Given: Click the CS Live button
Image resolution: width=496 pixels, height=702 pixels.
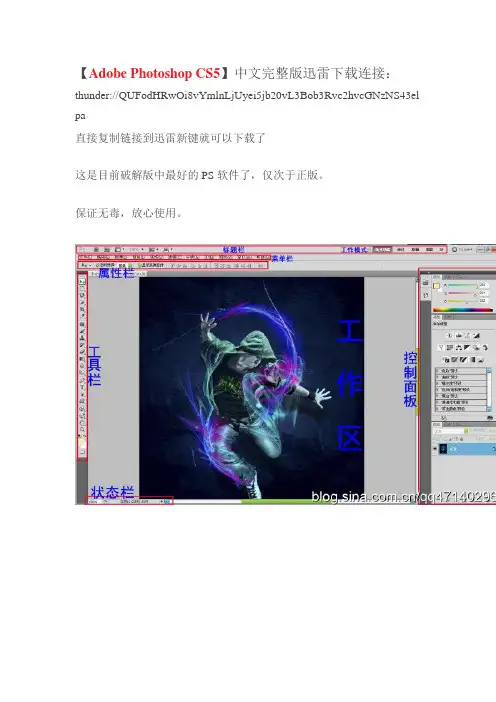Looking at the screenshot, I should [x=462, y=249].
